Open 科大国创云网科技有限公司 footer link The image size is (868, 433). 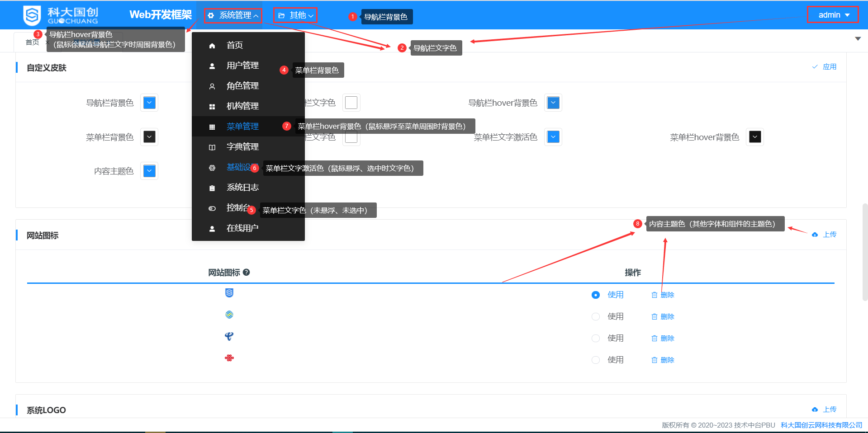(x=821, y=425)
